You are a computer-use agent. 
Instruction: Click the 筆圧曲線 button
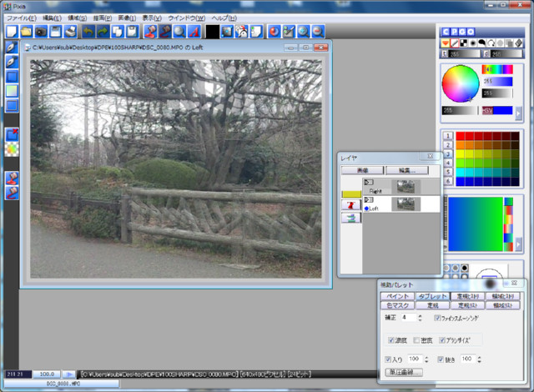coord(404,372)
